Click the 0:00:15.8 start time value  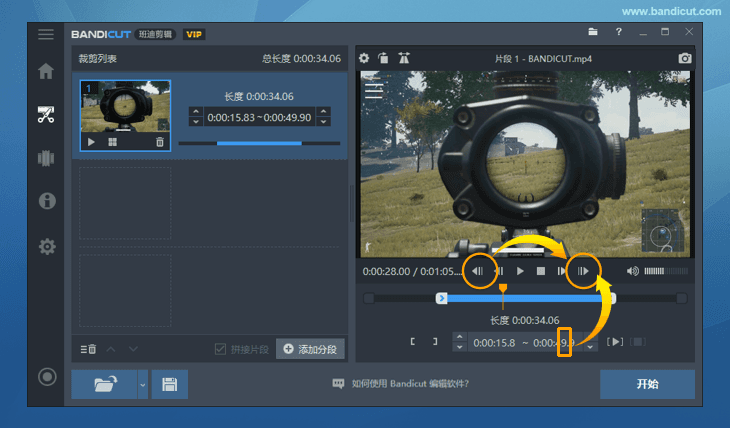click(494, 343)
